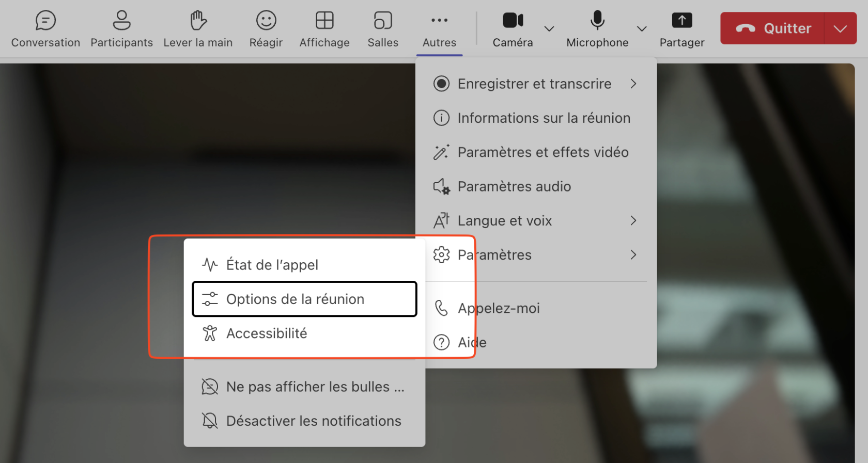Raise your hand with Lever la main

[198, 21]
